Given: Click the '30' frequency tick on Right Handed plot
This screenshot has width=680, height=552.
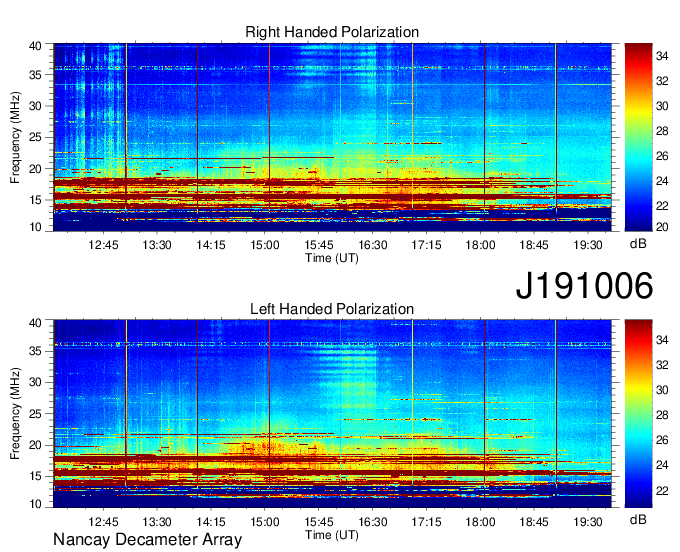Looking at the screenshot, I should click(35, 106).
